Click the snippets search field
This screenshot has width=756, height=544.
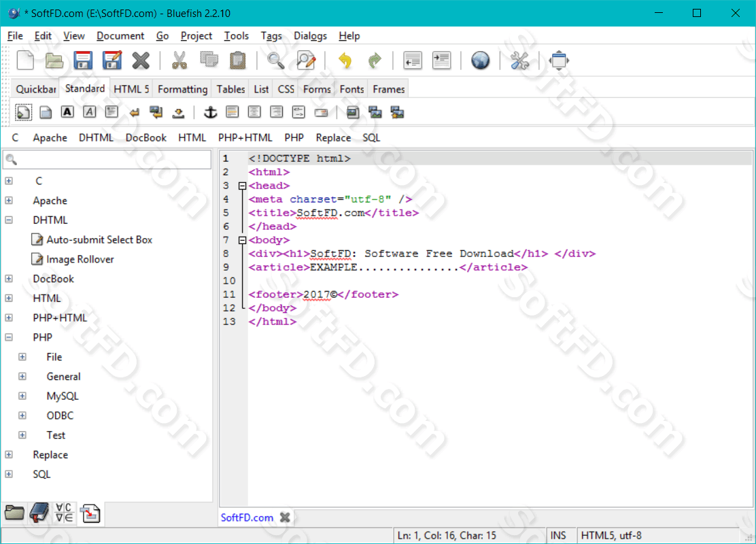[x=107, y=159]
